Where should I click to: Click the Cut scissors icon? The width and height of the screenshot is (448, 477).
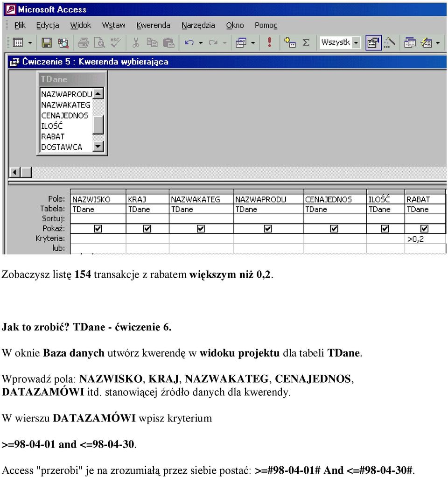pos(136,42)
